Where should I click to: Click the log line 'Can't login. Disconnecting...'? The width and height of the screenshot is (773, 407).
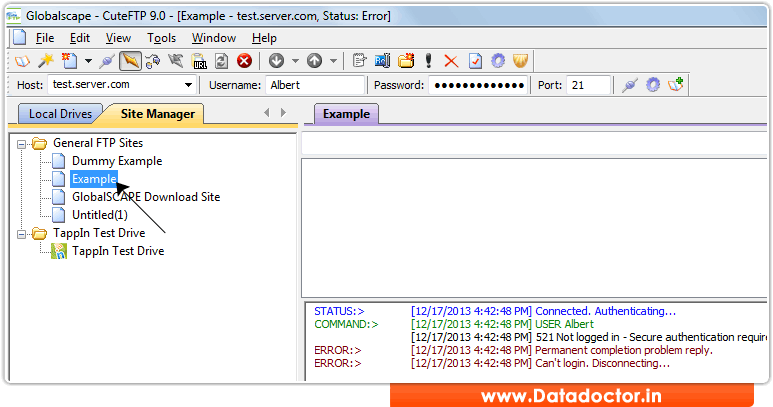602,363
